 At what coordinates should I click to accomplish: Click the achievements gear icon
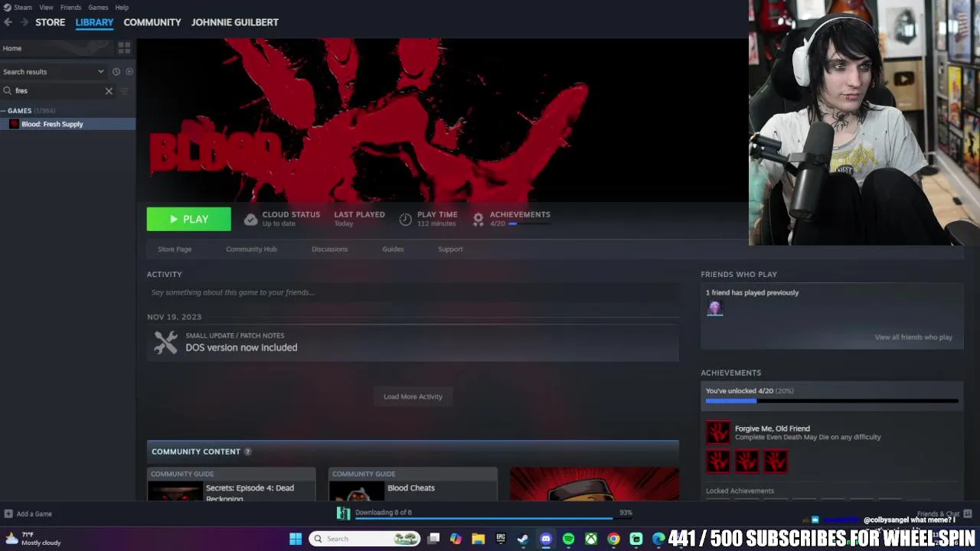click(479, 220)
